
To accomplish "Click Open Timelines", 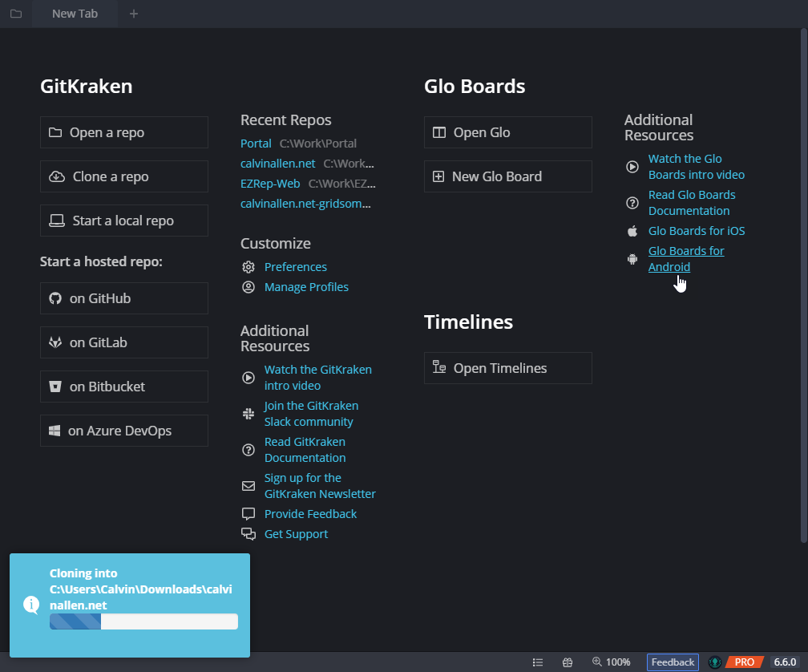I will [508, 368].
